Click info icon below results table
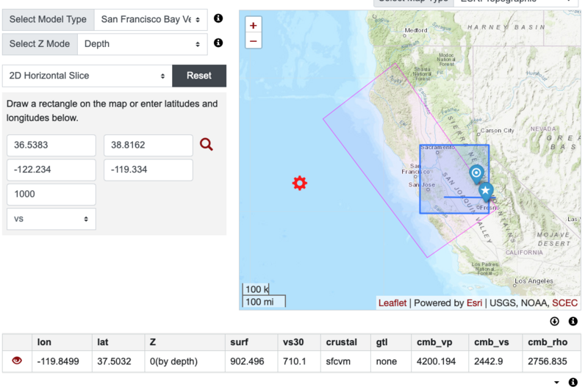The height and width of the screenshot is (387, 588). click(573, 382)
